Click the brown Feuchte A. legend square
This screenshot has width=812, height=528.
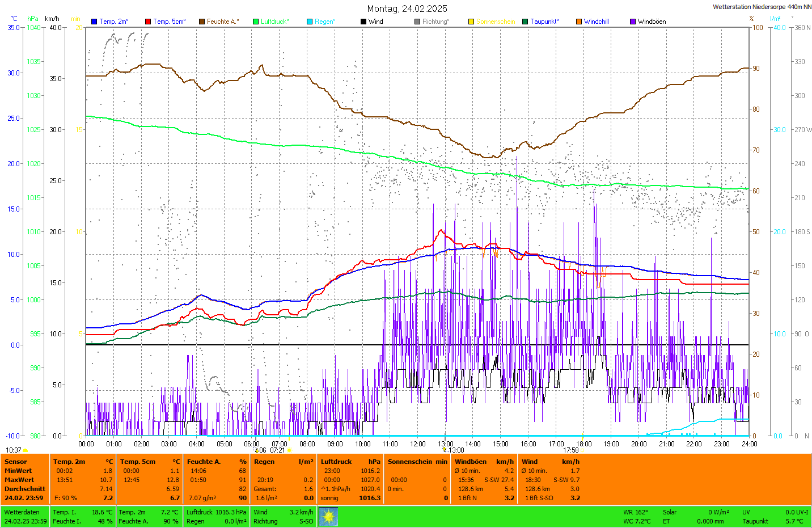coord(202,22)
